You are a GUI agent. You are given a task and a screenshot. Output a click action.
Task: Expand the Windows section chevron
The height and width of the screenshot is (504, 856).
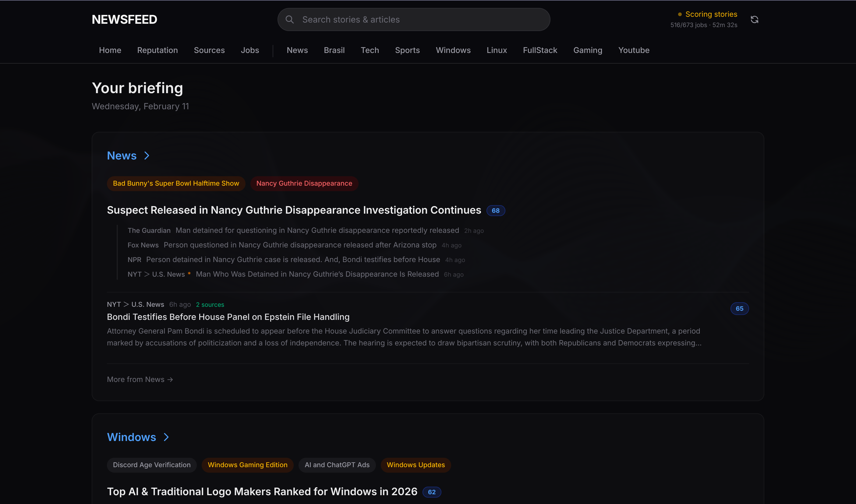[x=166, y=437]
